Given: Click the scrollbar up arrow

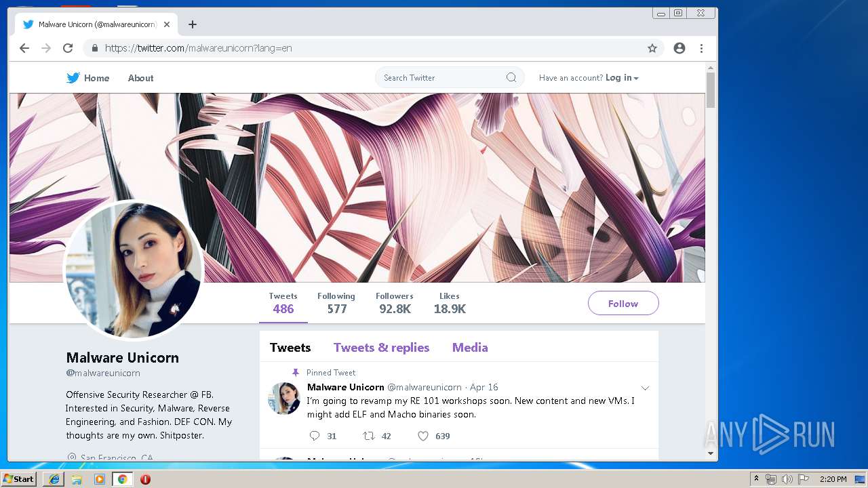Looking at the screenshot, I should click(711, 68).
